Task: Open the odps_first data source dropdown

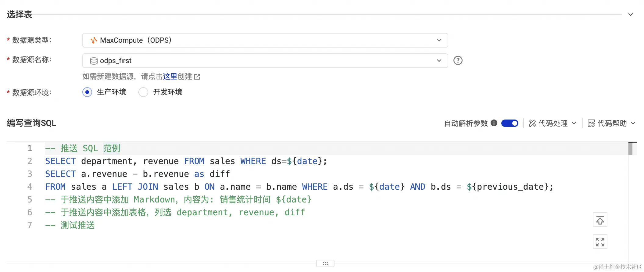Action: coord(265,61)
